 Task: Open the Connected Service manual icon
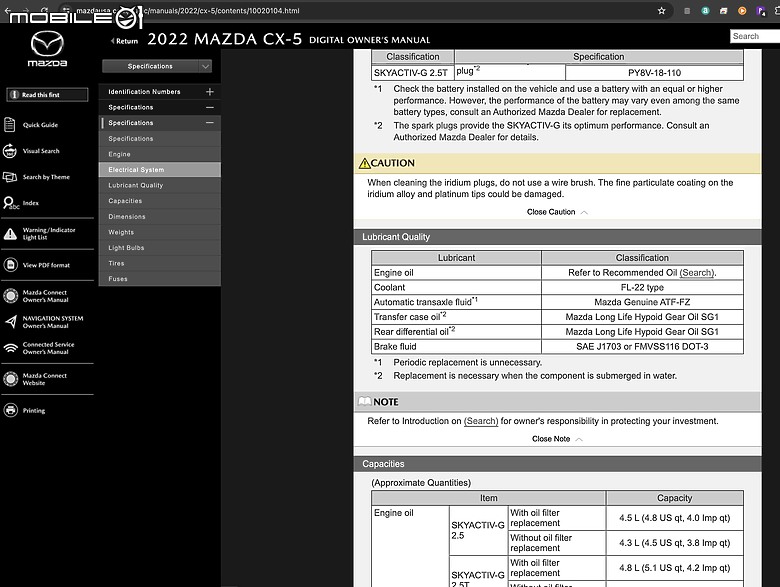10,348
